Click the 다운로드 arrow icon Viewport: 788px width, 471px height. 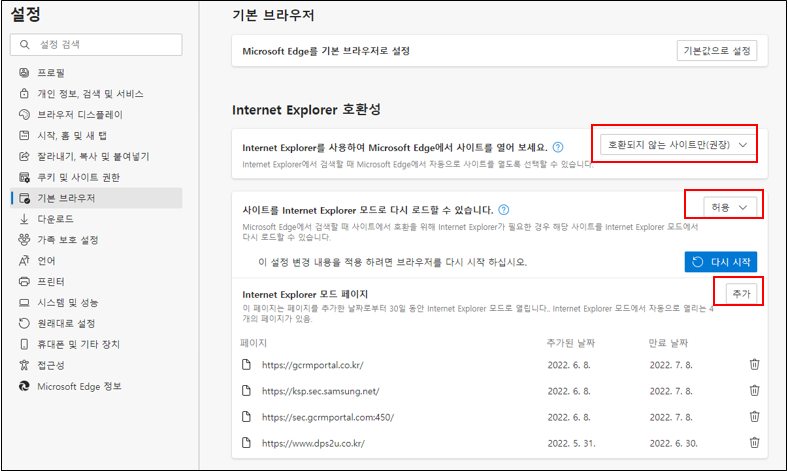(x=24, y=219)
